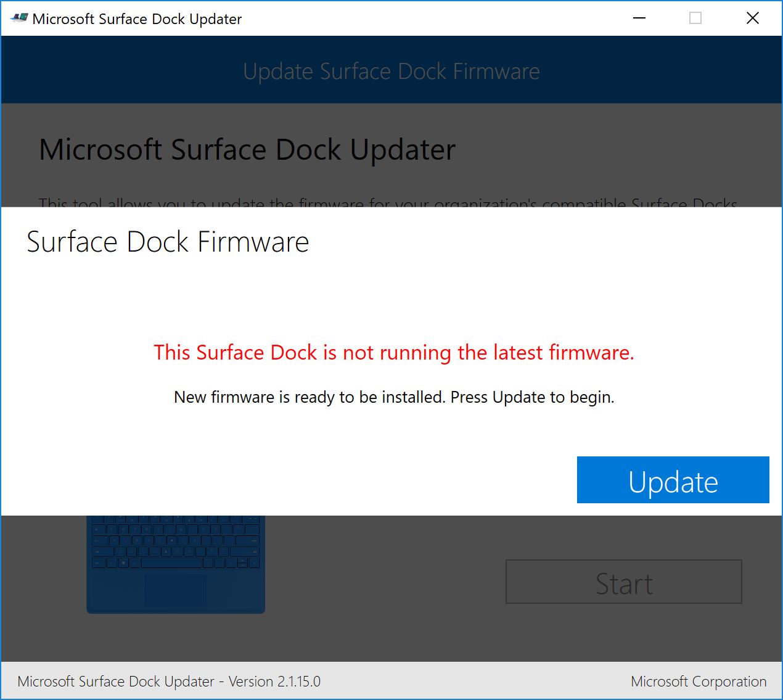Click the 'Update Surface Dock Firmware' banner heading
Viewport: 783px width, 700px height.
click(x=391, y=72)
